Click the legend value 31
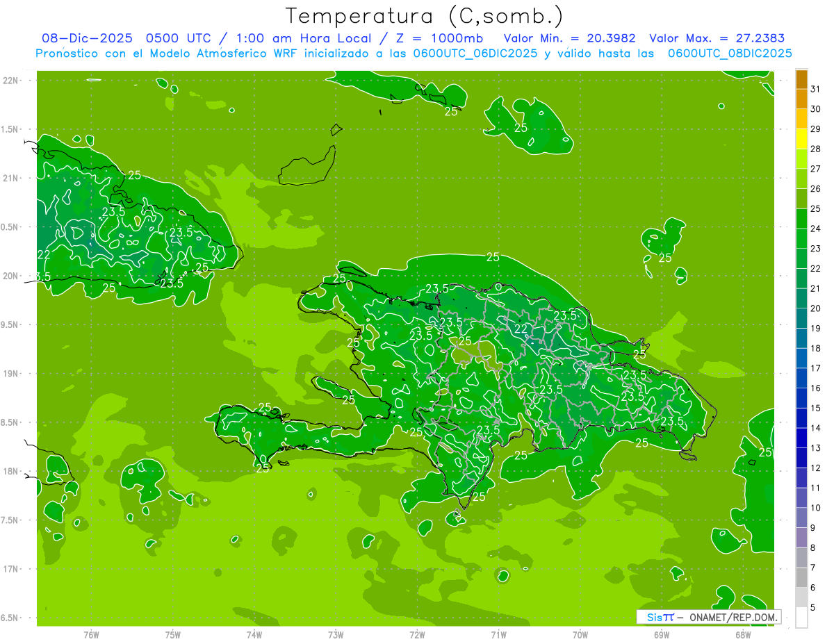This screenshot has width=834, height=644. pos(816,88)
